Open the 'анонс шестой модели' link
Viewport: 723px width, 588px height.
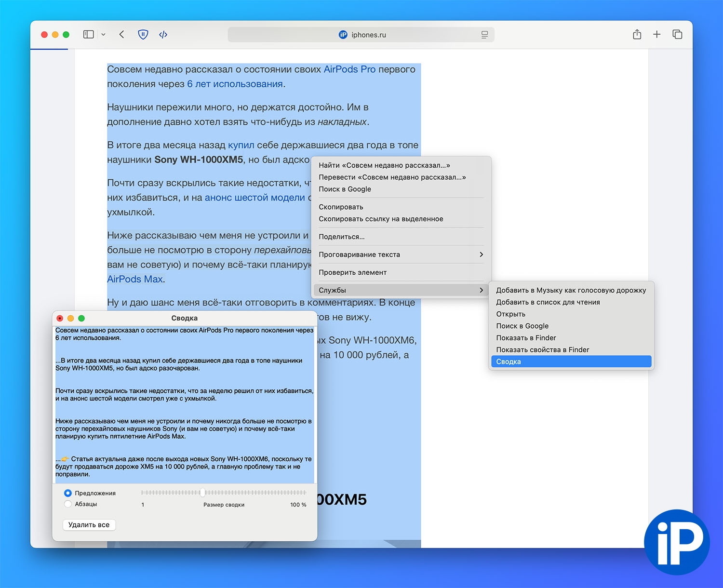tap(255, 198)
